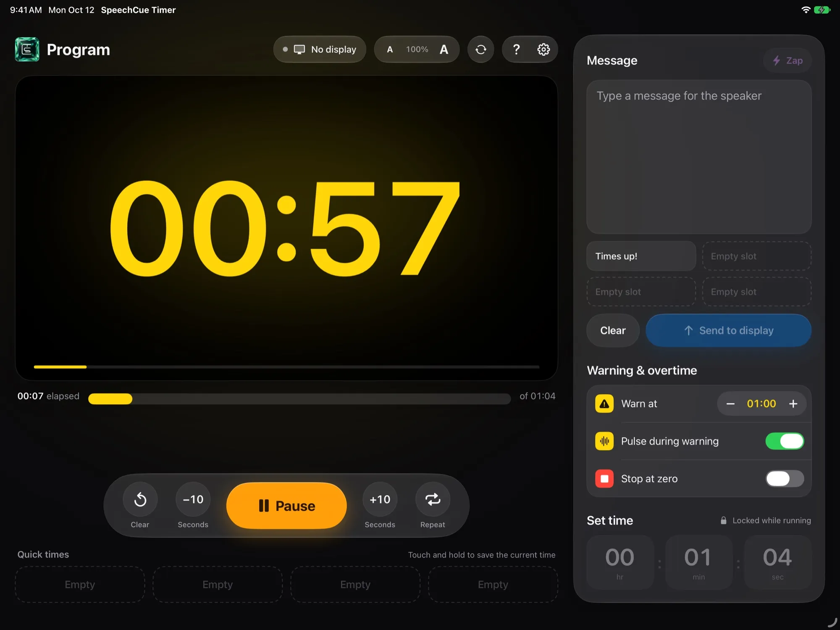The image size is (840, 630).
Task: Click the large 00:57 countdown display
Action: point(286,228)
